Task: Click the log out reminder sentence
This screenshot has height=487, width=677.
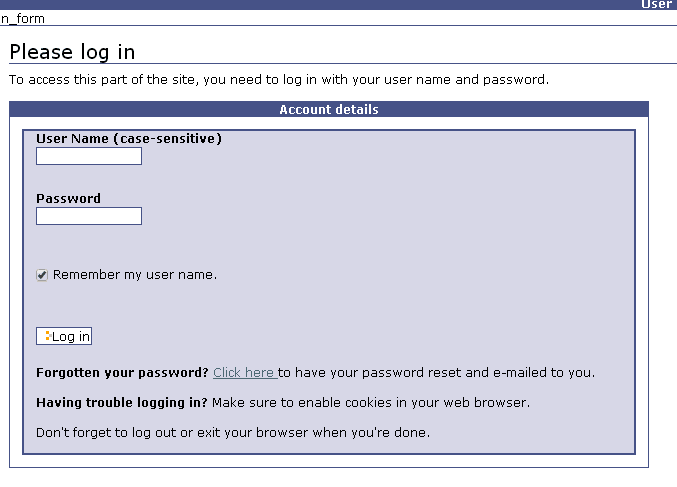Action: tap(233, 433)
